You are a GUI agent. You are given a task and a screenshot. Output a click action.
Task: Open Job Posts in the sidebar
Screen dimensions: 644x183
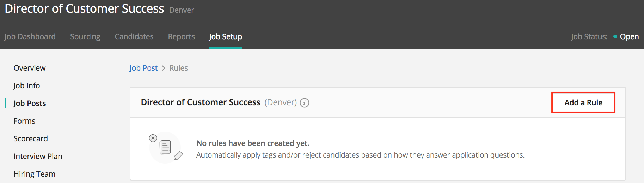pyautogui.click(x=30, y=103)
